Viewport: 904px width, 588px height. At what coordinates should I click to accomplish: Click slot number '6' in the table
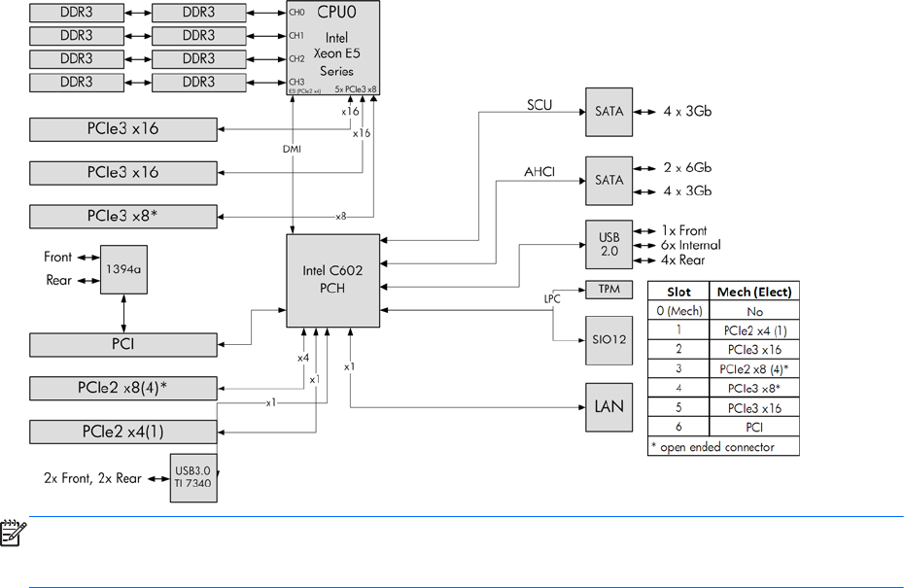[x=678, y=428]
